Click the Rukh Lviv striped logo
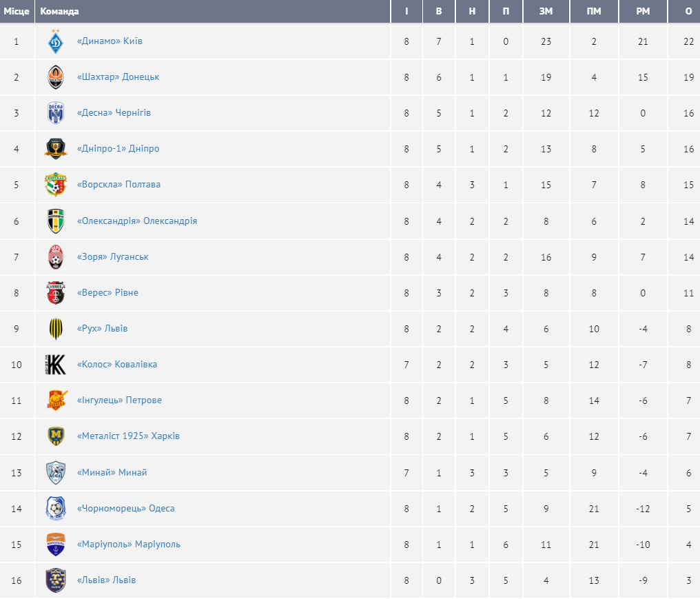The image size is (700, 599). (56, 329)
